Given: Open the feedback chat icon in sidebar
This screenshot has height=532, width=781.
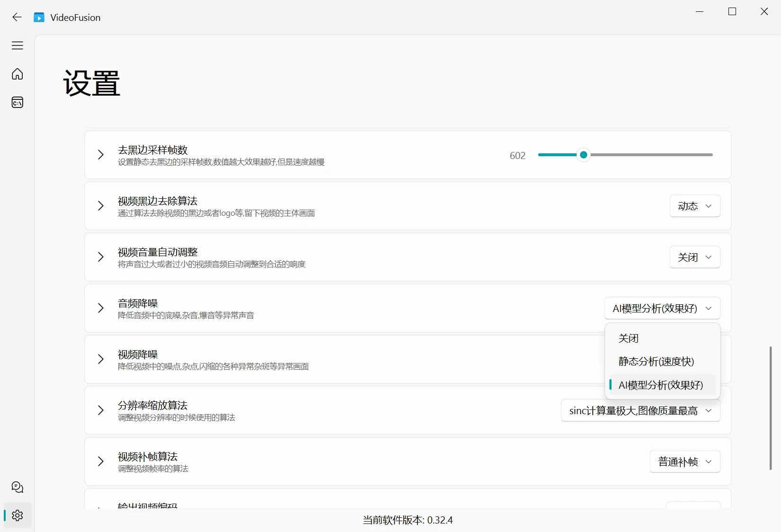Looking at the screenshot, I should tap(18, 487).
